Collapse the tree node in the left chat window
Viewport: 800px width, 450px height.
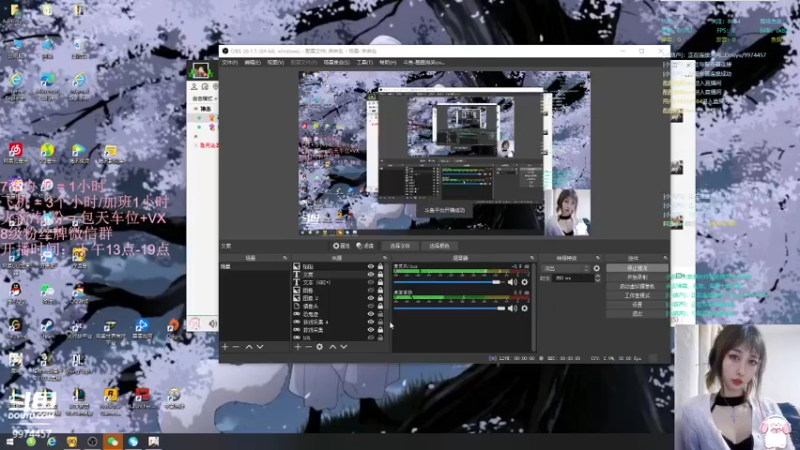click(195, 109)
